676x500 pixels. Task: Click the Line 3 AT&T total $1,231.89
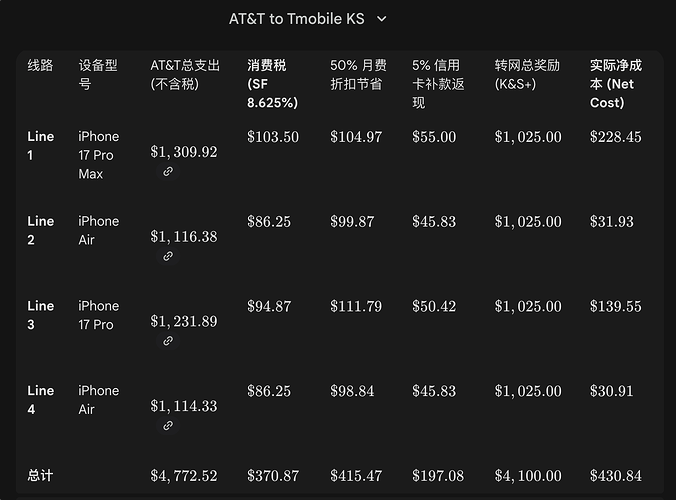click(x=184, y=321)
